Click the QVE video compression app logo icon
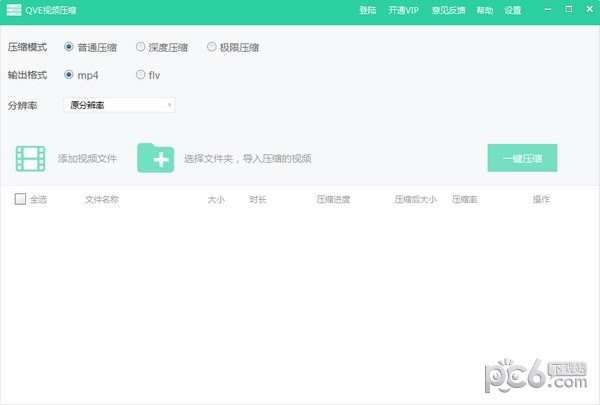This screenshot has width=600, height=405. pos(14,10)
